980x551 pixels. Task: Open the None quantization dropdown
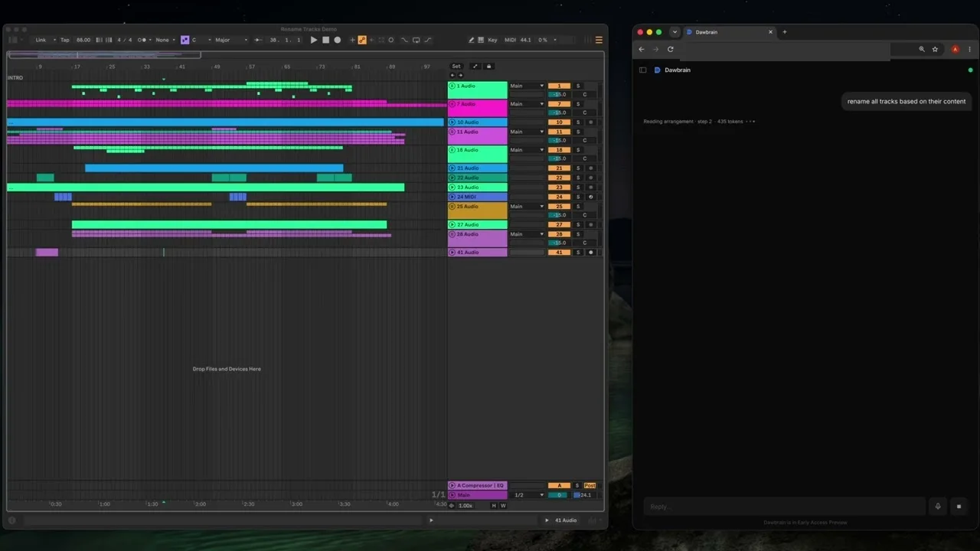pos(165,40)
